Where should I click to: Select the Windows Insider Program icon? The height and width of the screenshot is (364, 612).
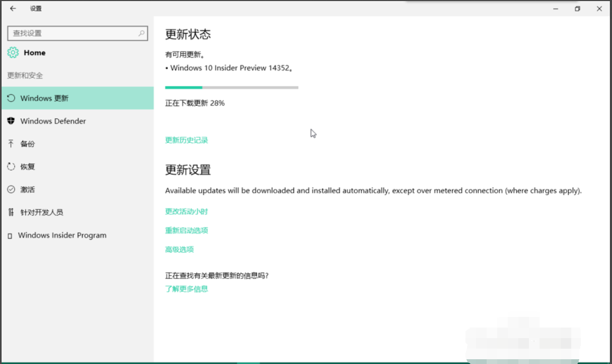11,235
